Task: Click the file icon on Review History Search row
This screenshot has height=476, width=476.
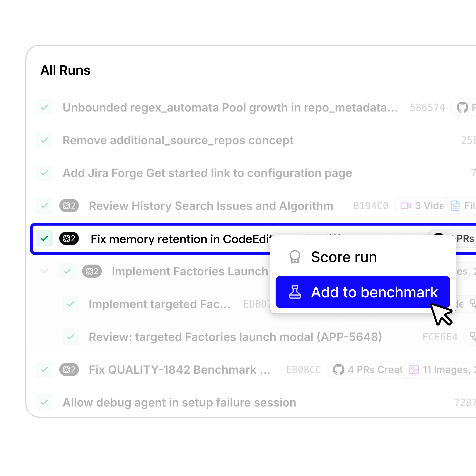Action: 455,206
